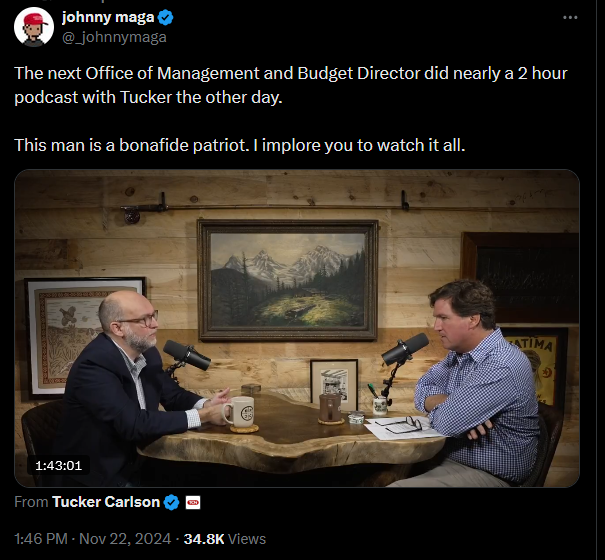Click the Nov 22, 2024 date
The height and width of the screenshot is (560, 605).
pos(125,539)
